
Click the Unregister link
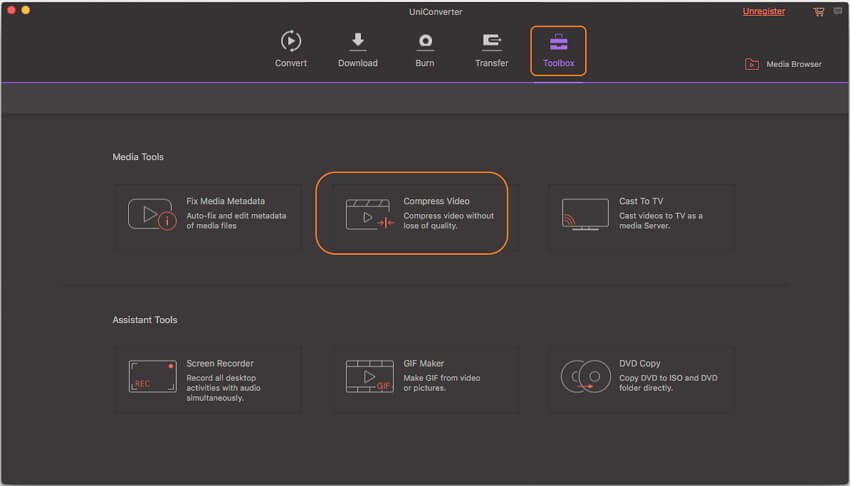coord(763,11)
